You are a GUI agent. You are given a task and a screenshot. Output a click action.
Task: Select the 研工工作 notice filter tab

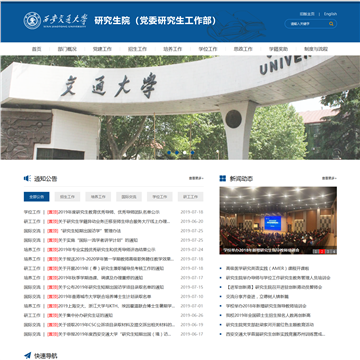(190, 197)
